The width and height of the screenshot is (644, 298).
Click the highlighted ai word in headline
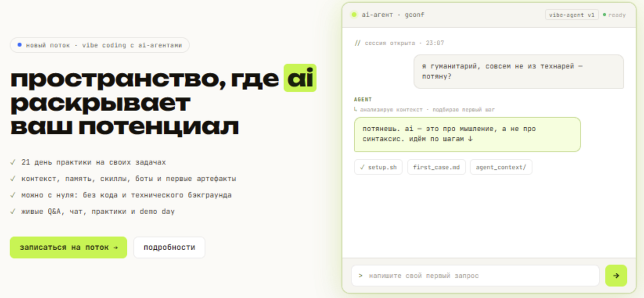tap(300, 78)
